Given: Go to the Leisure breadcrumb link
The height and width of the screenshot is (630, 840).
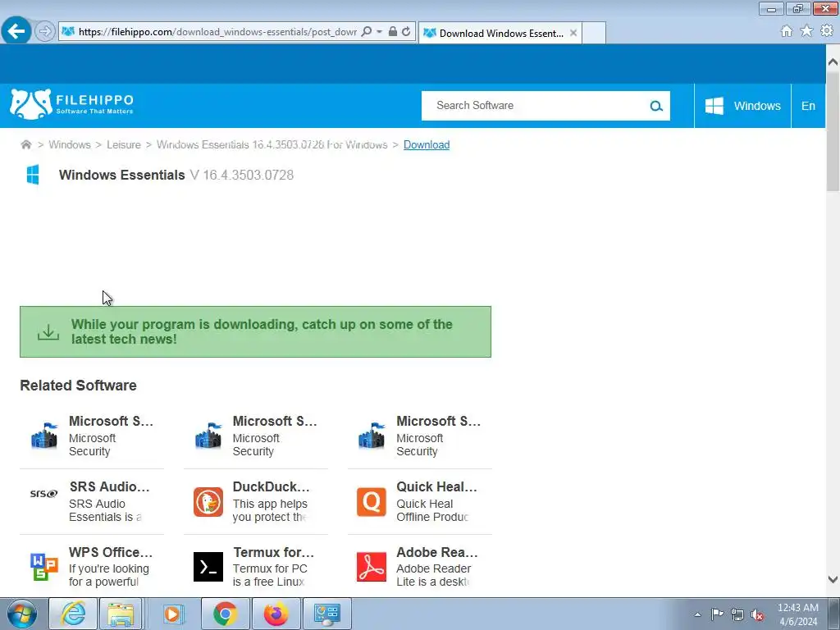Looking at the screenshot, I should (124, 144).
